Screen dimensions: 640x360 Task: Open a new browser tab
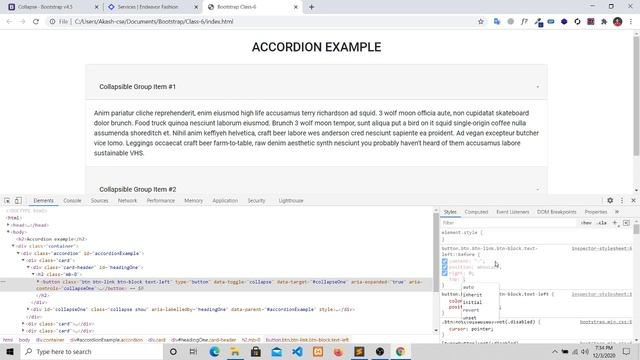tap(311, 7)
